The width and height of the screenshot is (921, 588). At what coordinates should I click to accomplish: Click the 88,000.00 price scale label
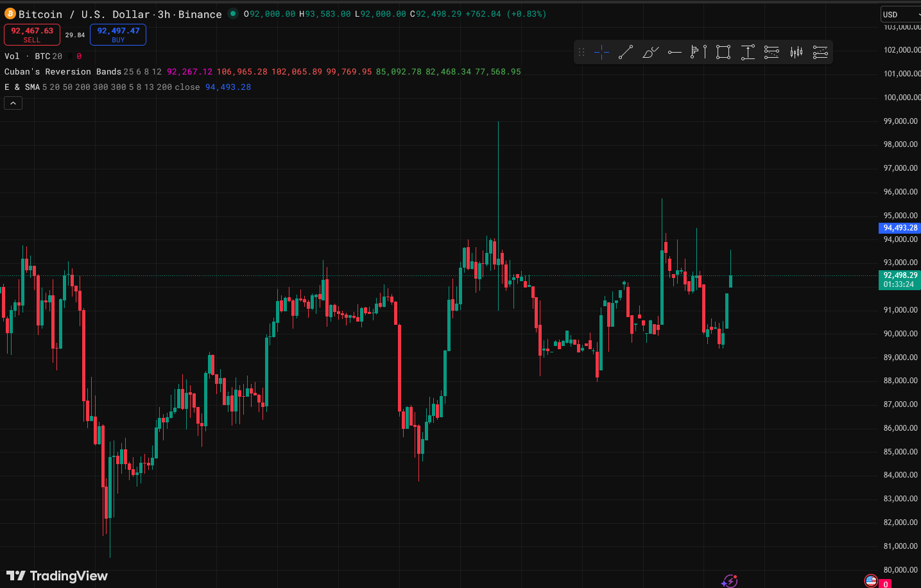(x=900, y=381)
